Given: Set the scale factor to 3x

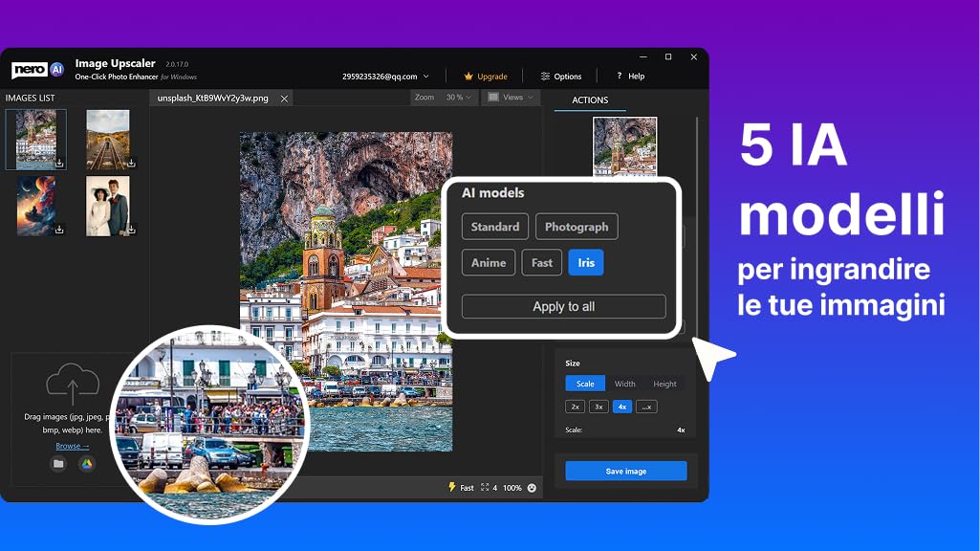Looking at the screenshot, I should click(599, 407).
